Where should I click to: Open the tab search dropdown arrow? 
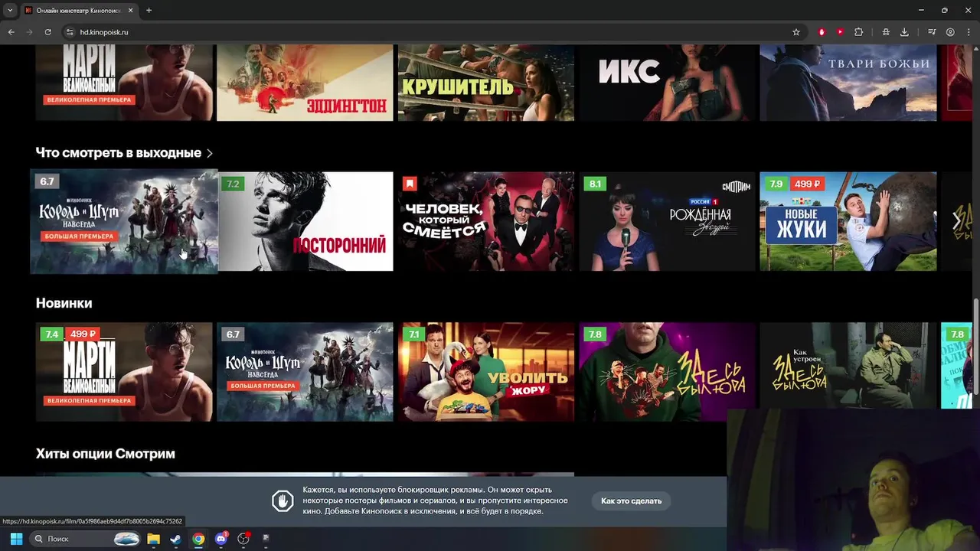[x=10, y=10]
